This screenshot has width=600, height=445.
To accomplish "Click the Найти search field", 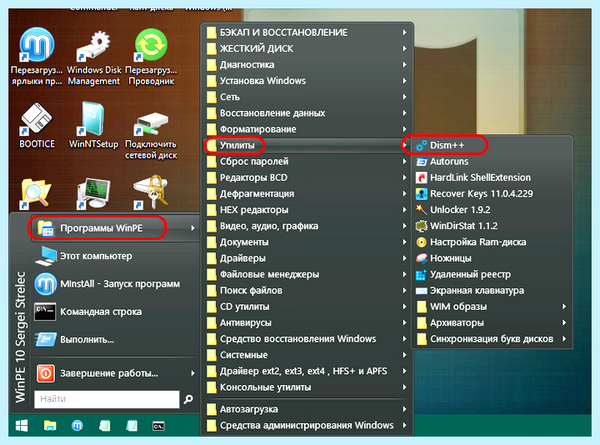I will pos(107,399).
